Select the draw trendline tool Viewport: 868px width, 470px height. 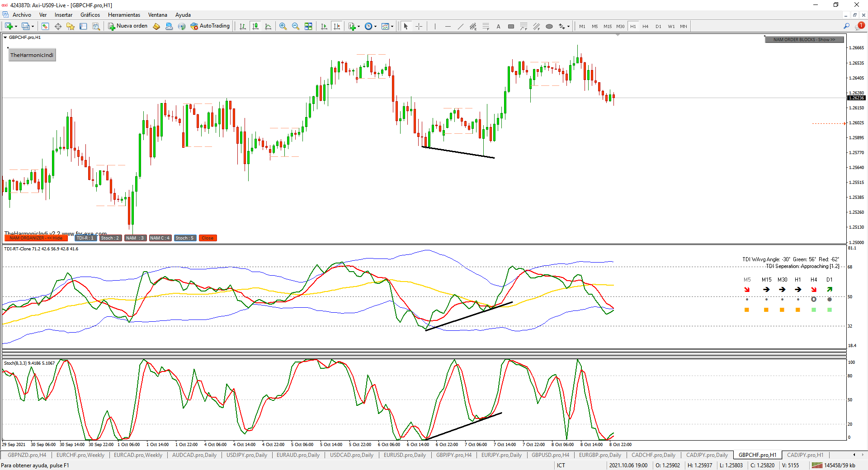[x=460, y=26]
